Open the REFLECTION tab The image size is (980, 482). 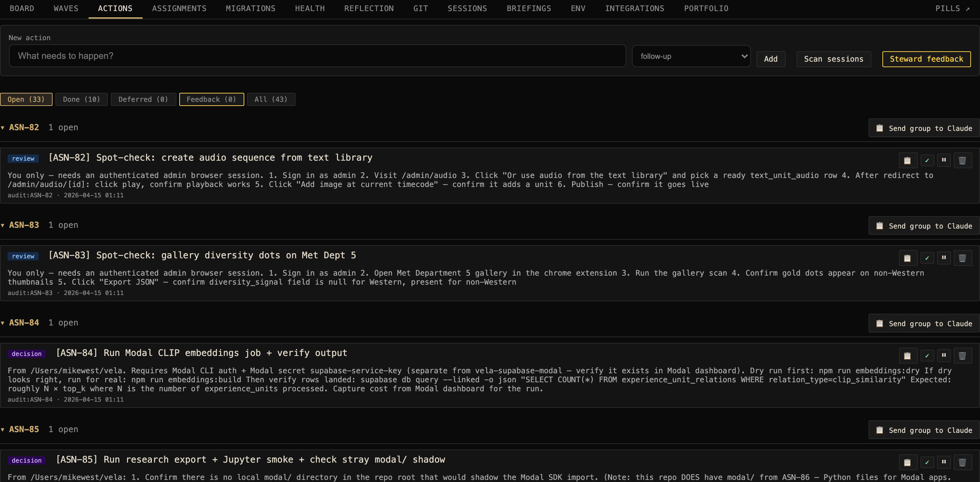[369, 8]
